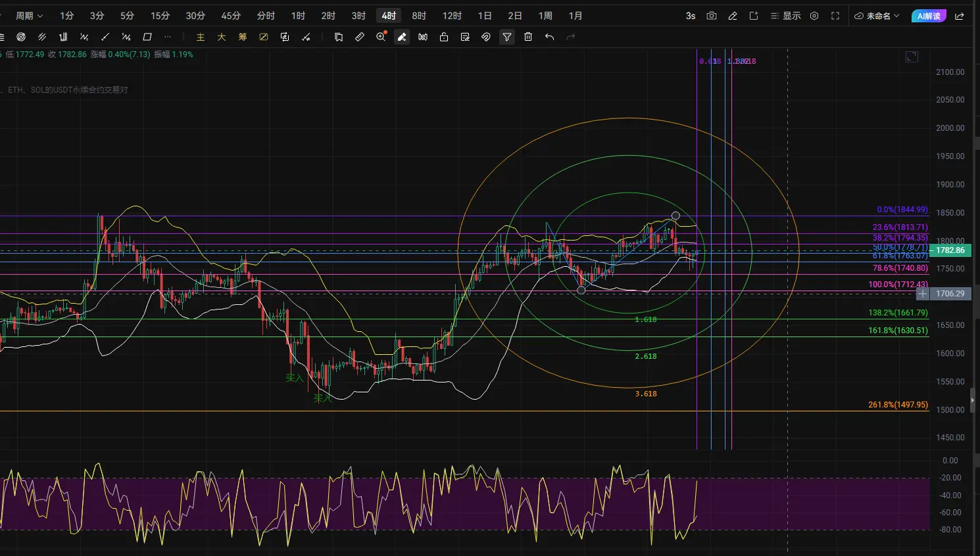Click the trash can to delete drawings
The image size is (980, 556).
pos(528,37)
